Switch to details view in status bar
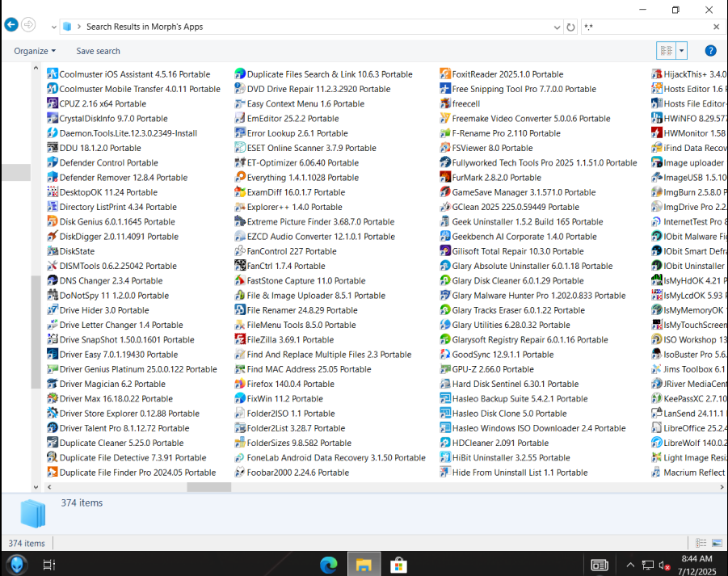Viewport: 728px width, 576px height. point(701,543)
